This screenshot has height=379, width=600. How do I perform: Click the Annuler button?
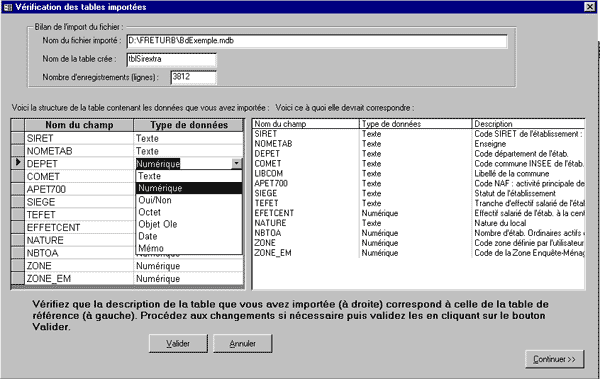point(243,343)
